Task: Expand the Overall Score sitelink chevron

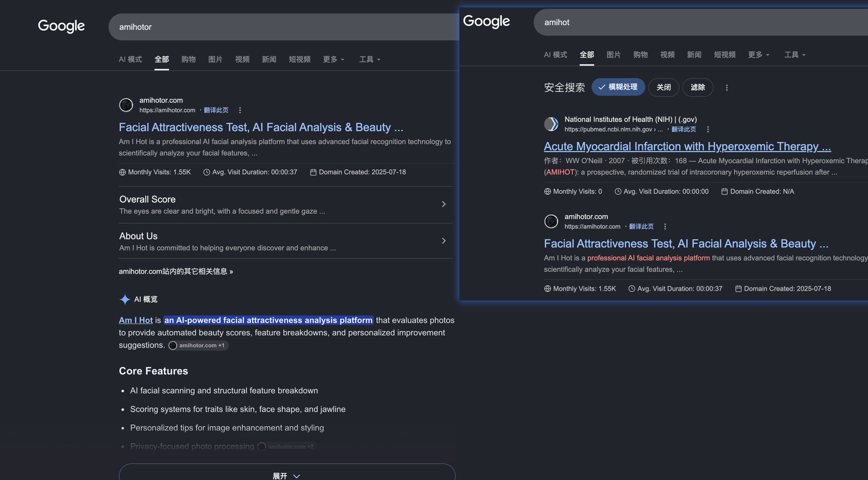Action: pyautogui.click(x=444, y=204)
